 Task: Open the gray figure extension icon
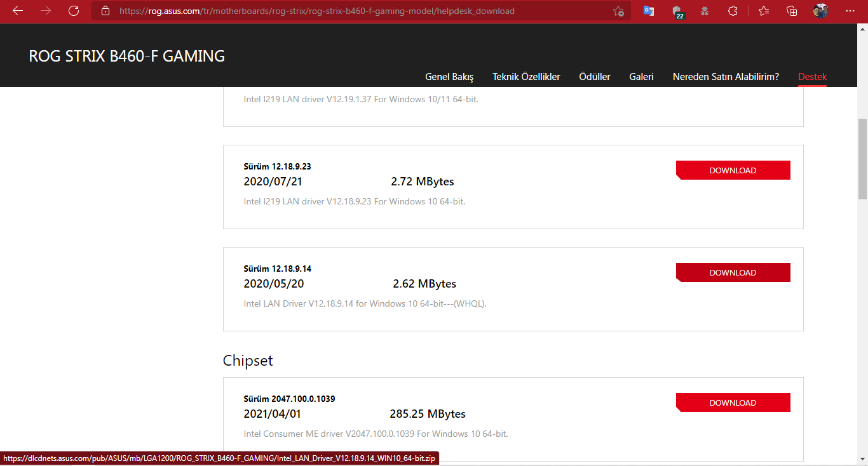(x=705, y=11)
